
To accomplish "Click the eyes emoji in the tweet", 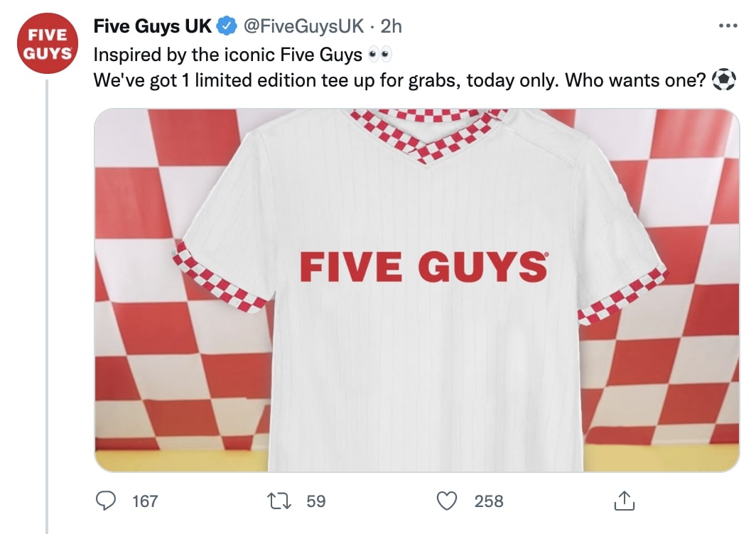I will [381, 55].
